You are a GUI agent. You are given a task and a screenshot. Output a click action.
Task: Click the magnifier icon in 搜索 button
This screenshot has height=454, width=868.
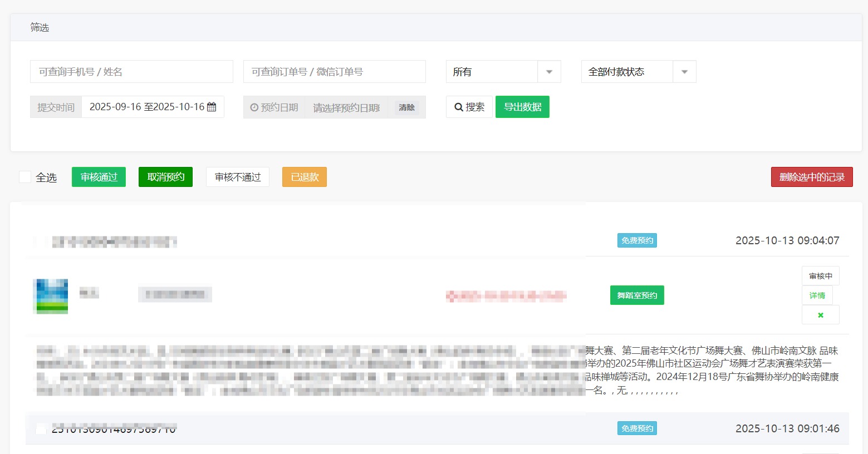[459, 107]
